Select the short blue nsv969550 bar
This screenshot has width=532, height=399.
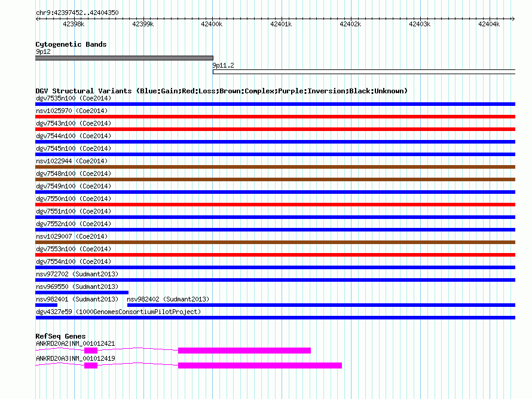click(82, 293)
